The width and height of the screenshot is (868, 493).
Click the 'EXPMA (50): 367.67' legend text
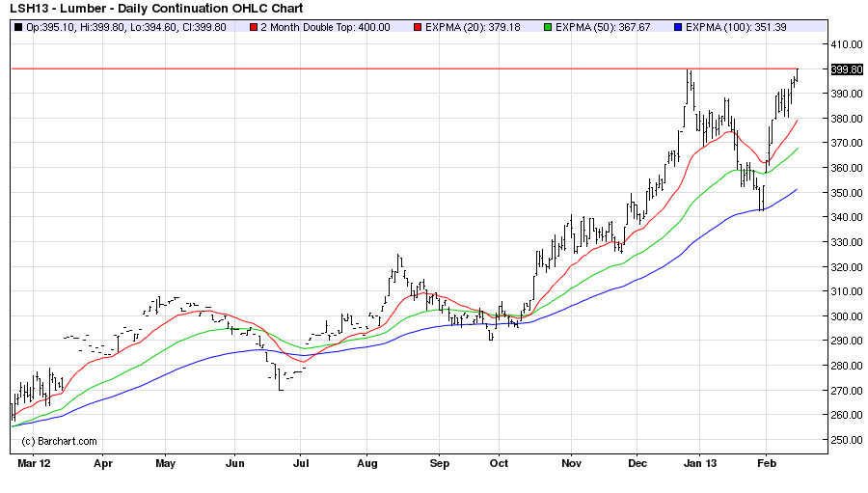[603, 27]
